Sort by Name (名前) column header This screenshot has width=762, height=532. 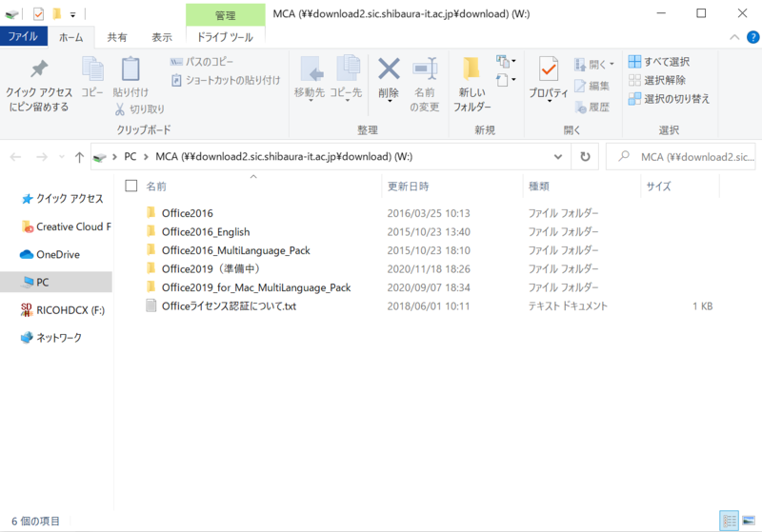[x=156, y=186]
